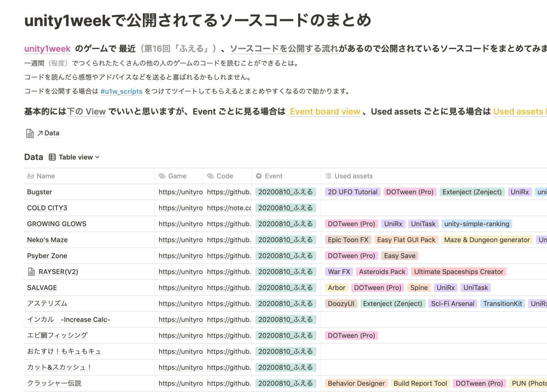Screen dimensions: 547x392
Task: Follow the 下の View link
Action: click(86, 112)
